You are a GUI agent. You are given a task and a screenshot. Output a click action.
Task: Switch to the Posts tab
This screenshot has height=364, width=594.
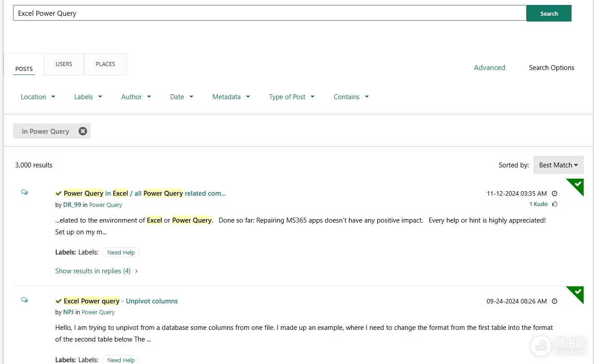pyautogui.click(x=24, y=69)
